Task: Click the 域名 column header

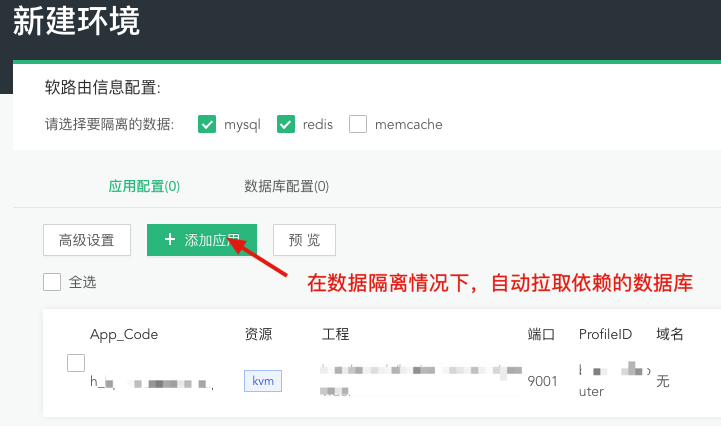Action: click(x=670, y=334)
